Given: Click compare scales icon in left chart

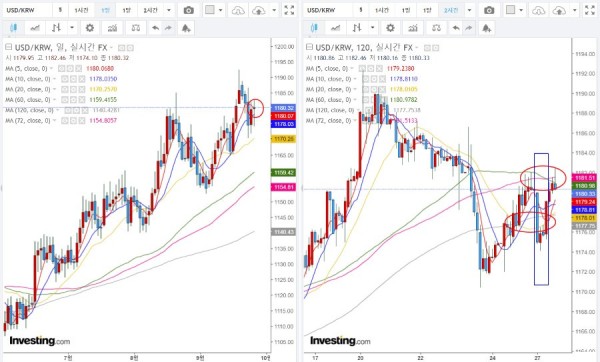Looking at the screenshot, I should coord(135,28).
